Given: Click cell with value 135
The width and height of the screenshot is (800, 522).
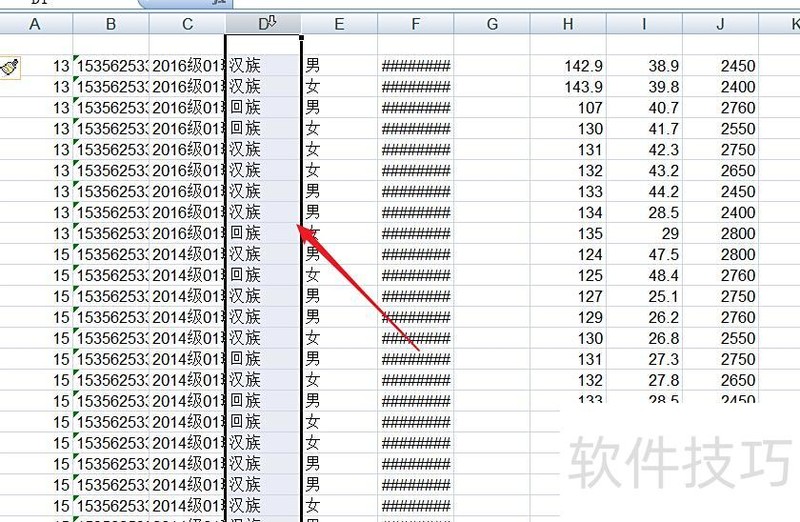Looking at the screenshot, I should pos(568,233).
